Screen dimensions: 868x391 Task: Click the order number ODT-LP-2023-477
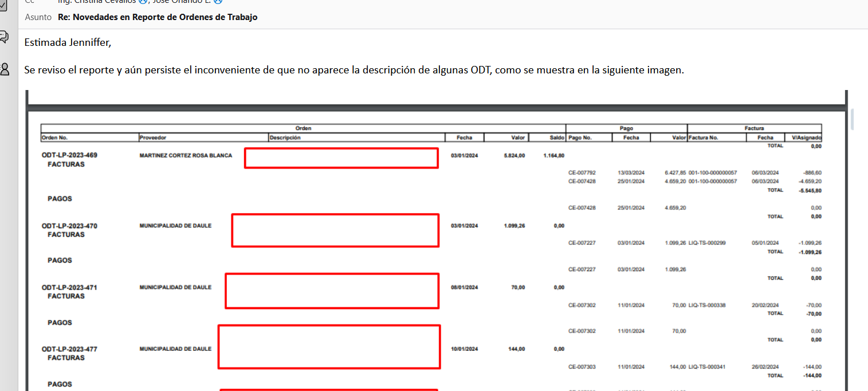click(69, 349)
